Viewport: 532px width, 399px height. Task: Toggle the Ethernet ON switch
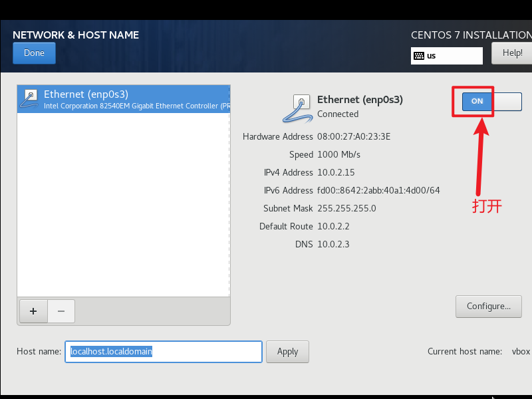pos(491,102)
